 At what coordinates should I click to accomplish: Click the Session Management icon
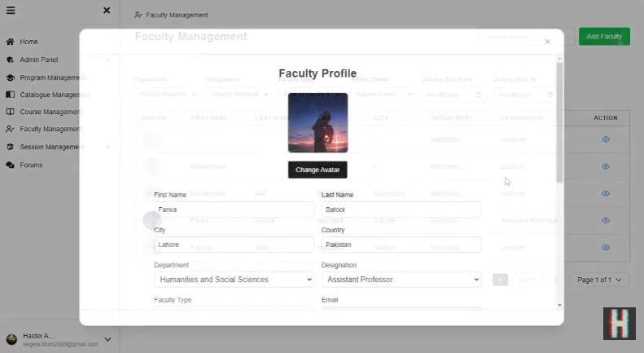point(10,147)
